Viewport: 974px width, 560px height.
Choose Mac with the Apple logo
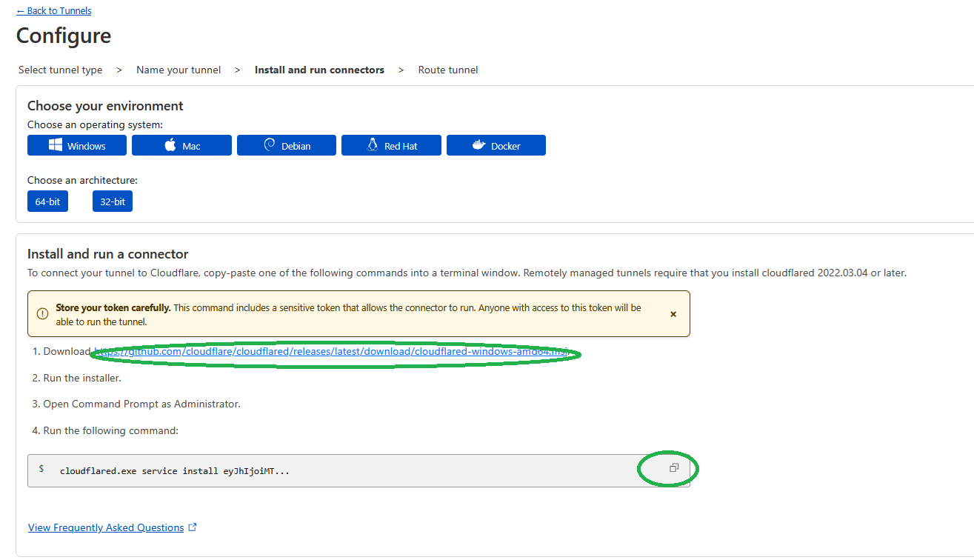point(181,146)
